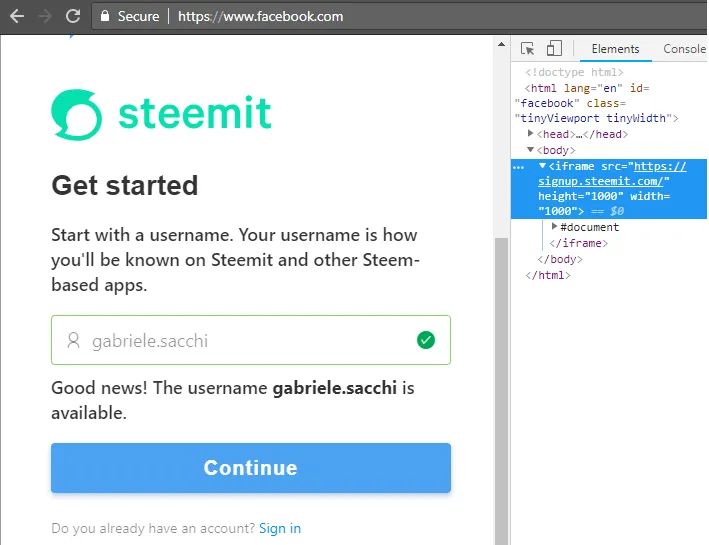This screenshot has height=545, width=709.
Task: Click the steemit logo
Action: coord(161,114)
